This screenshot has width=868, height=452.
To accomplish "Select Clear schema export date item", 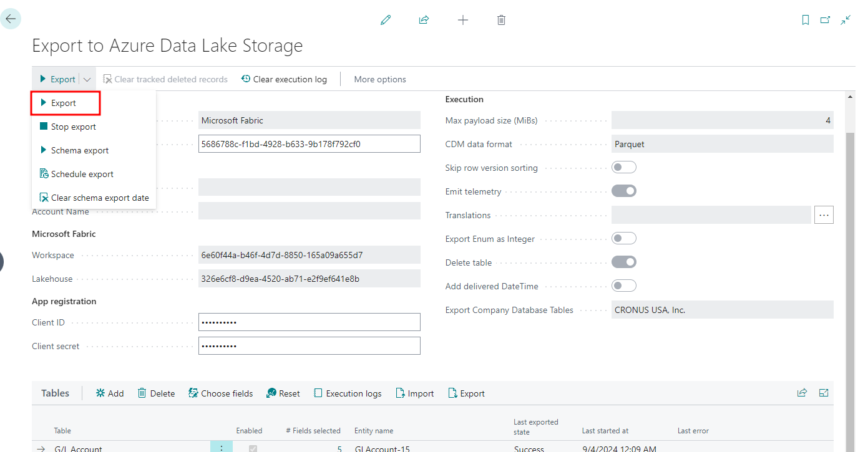I will pyautogui.click(x=94, y=198).
